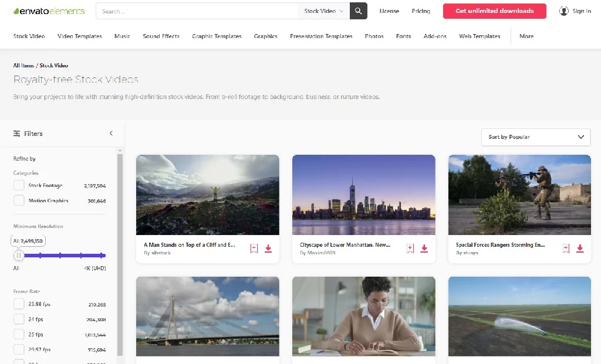
Task: Click the Filters sliders icon
Action: pos(17,133)
